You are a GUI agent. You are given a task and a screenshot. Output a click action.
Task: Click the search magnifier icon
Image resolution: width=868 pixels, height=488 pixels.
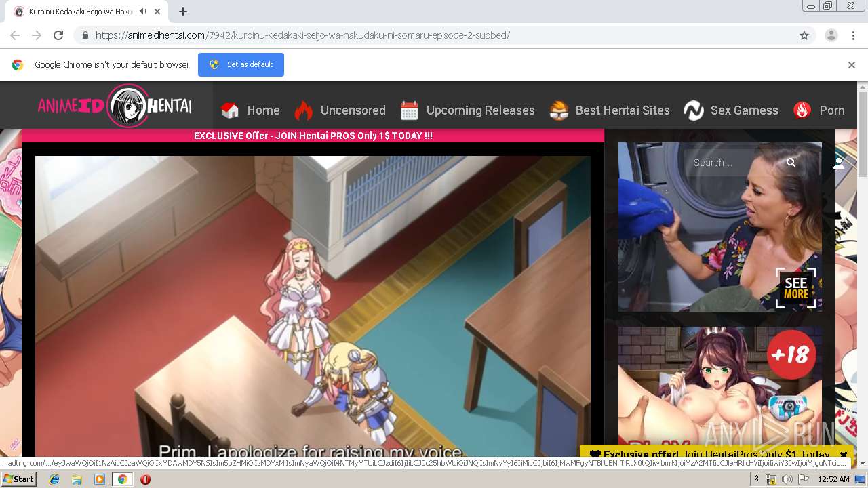coord(791,163)
